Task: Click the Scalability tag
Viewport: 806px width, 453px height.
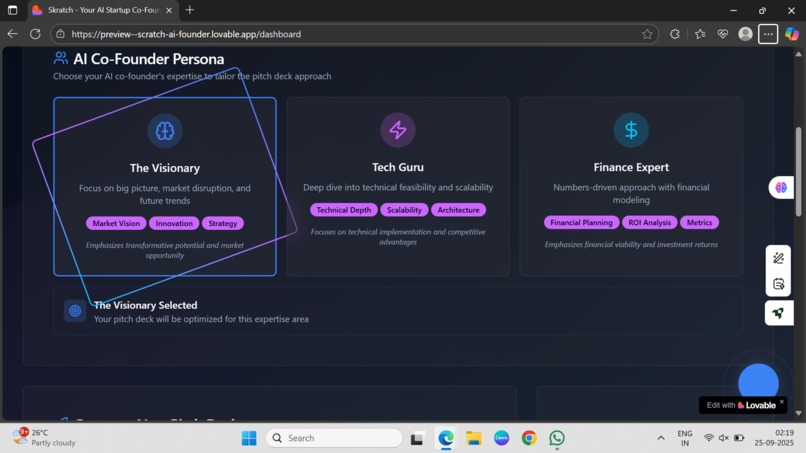Action: pos(404,210)
